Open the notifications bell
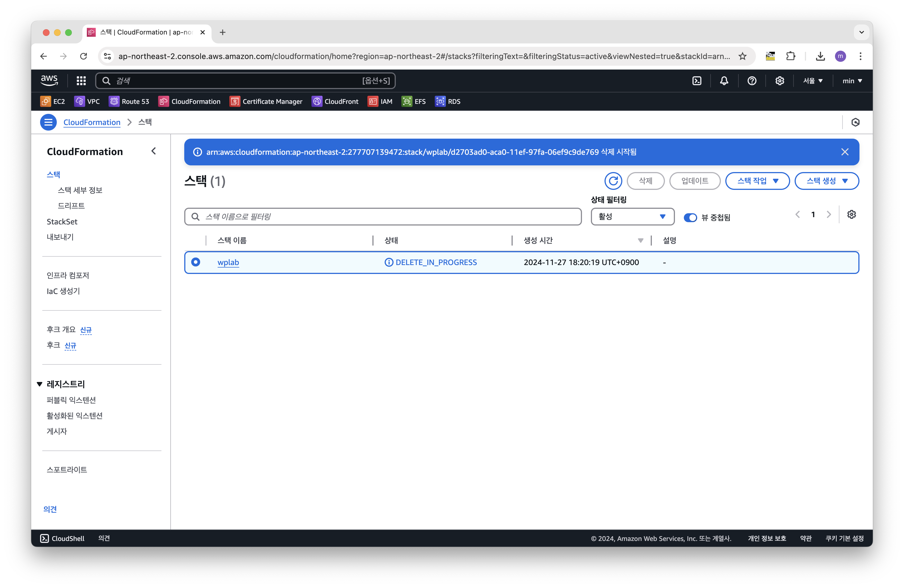This screenshot has height=588, width=904. 724,81
